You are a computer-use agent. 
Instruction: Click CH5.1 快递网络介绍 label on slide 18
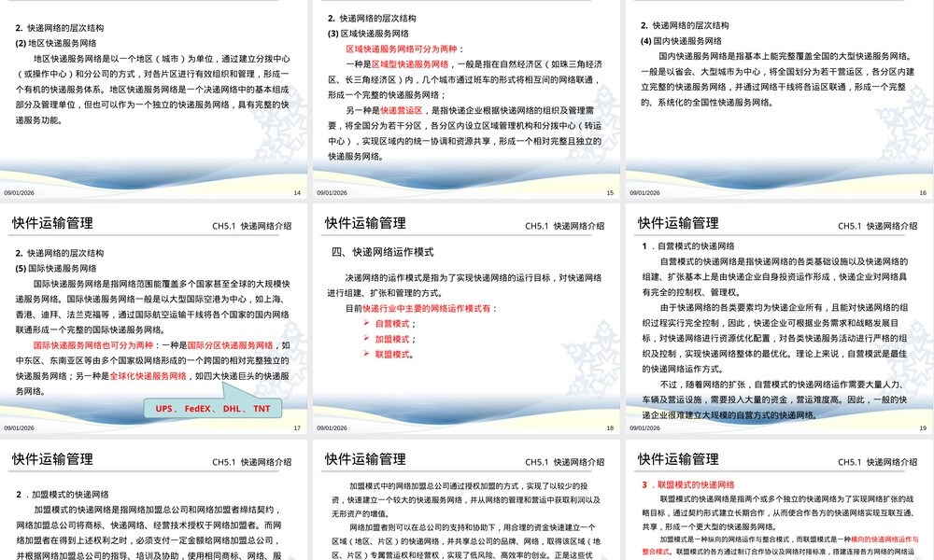(x=565, y=226)
